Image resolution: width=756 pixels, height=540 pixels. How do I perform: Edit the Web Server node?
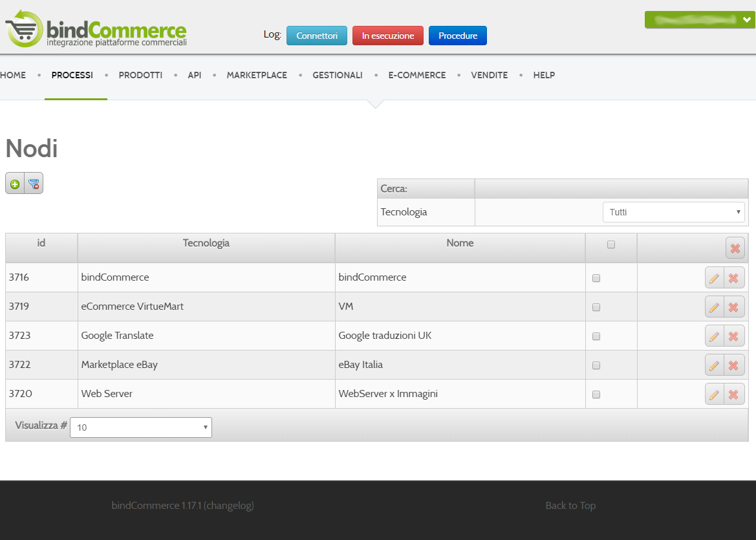coord(714,394)
